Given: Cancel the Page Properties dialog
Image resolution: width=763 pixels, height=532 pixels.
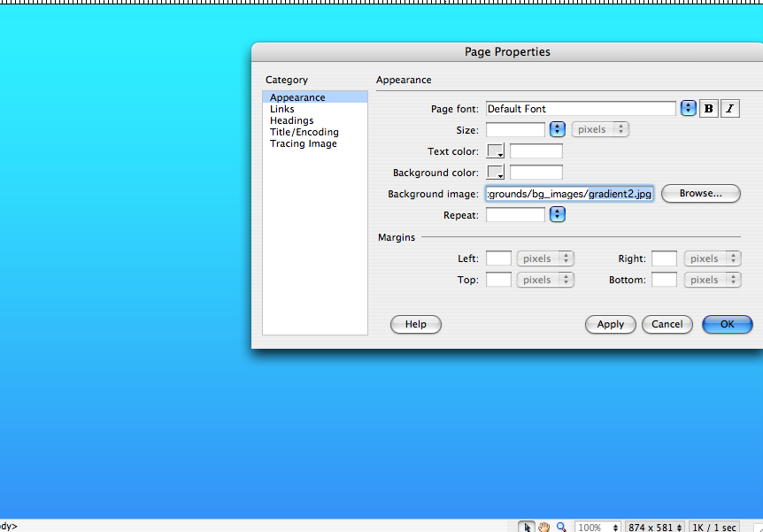Looking at the screenshot, I should click(667, 324).
